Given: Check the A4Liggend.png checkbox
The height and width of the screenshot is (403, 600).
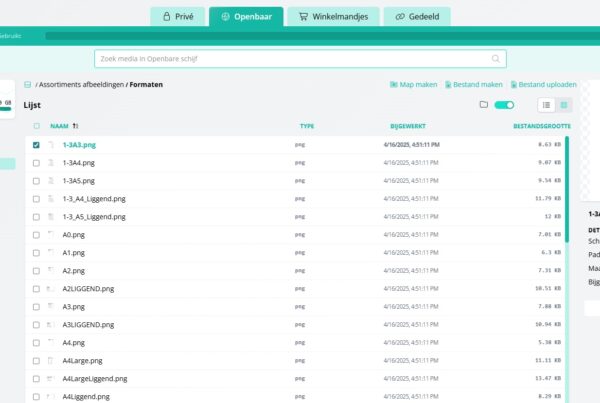Looking at the screenshot, I should pyautogui.click(x=36, y=397).
